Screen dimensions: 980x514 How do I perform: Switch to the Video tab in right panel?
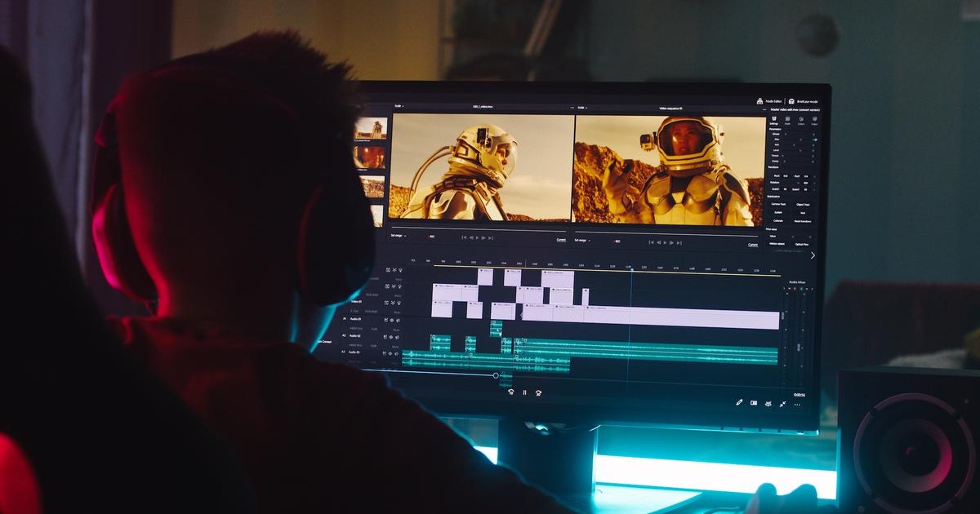click(x=813, y=119)
